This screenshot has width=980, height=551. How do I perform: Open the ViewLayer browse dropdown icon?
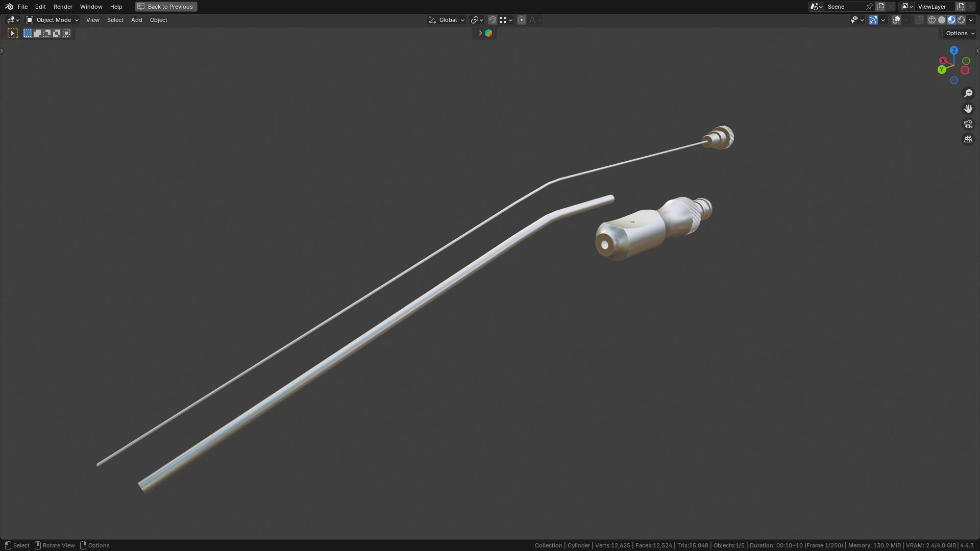click(x=907, y=7)
